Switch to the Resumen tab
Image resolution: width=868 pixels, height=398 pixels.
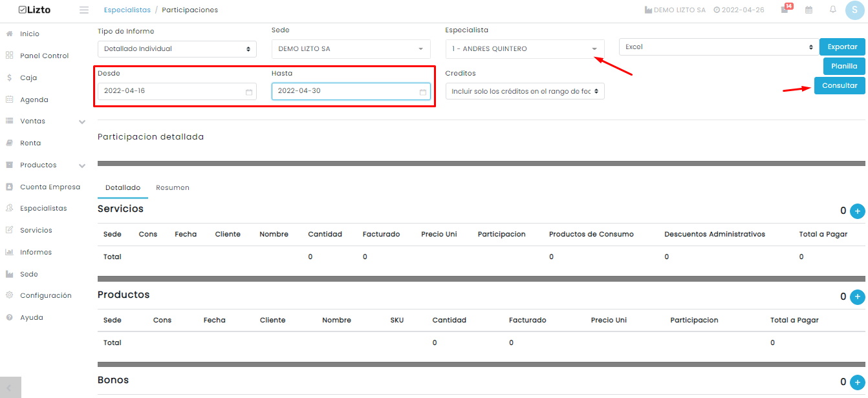point(173,187)
